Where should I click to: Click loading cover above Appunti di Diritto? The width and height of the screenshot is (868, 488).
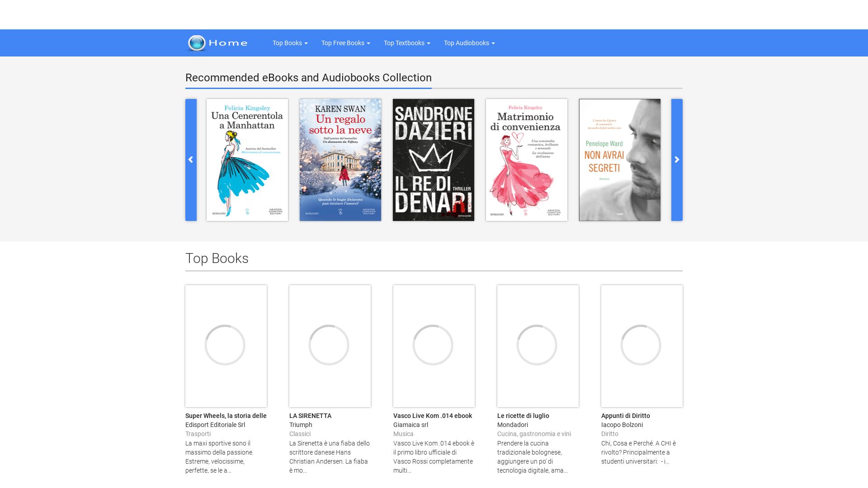[x=642, y=346]
